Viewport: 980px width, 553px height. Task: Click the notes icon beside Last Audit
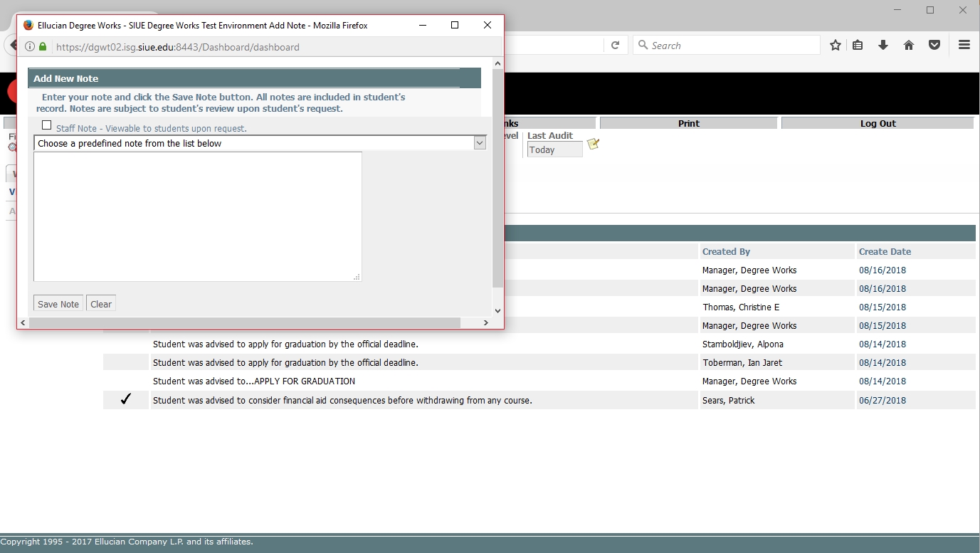[x=593, y=144]
